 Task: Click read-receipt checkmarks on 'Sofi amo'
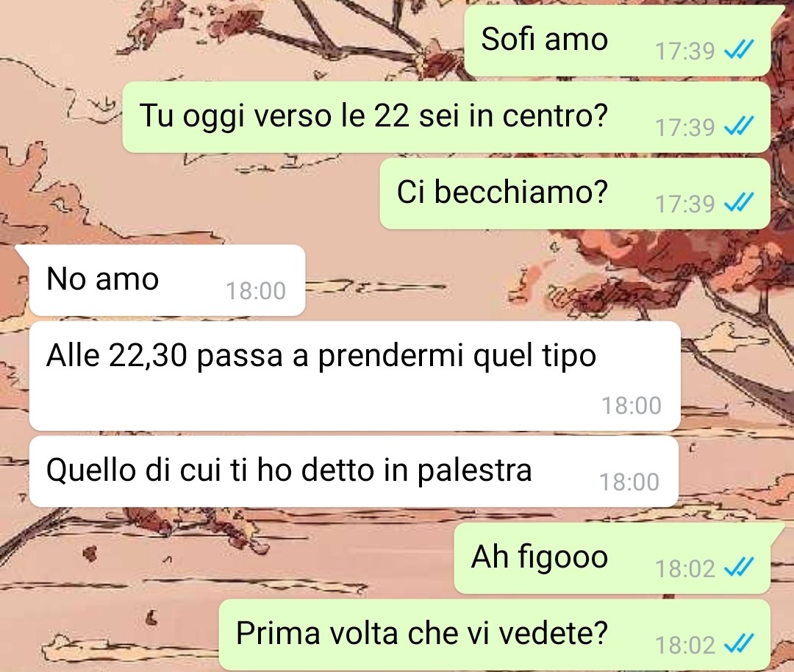click(x=740, y=49)
